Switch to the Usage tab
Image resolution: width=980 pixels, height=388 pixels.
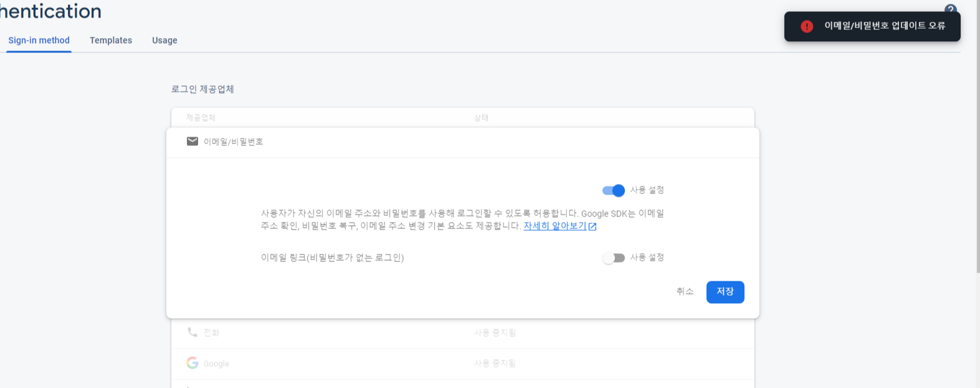click(x=164, y=40)
